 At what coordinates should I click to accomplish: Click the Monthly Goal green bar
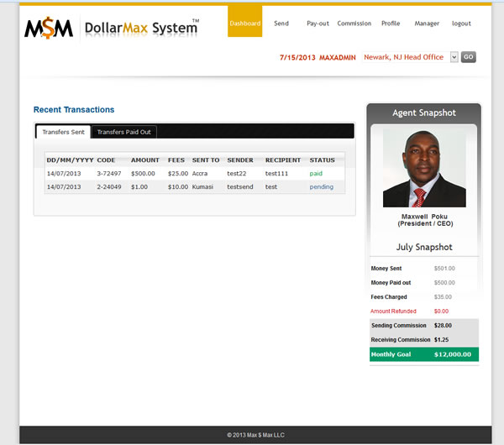click(x=424, y=354)
